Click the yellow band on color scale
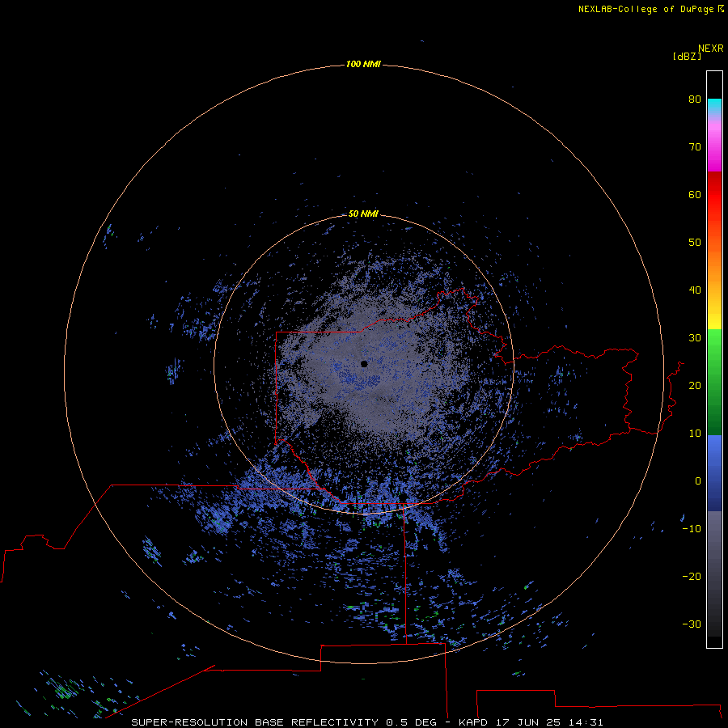728x728 pixels. point(714,320)
